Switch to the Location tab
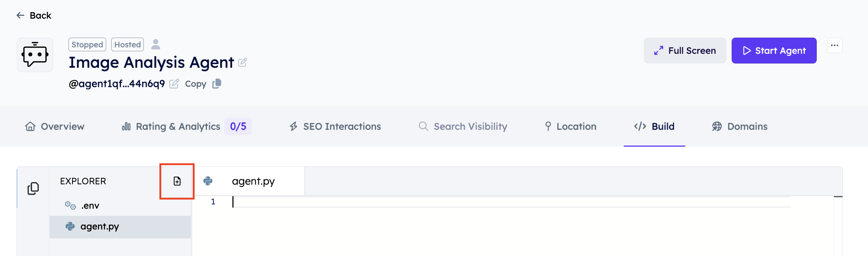 [571, 127]
